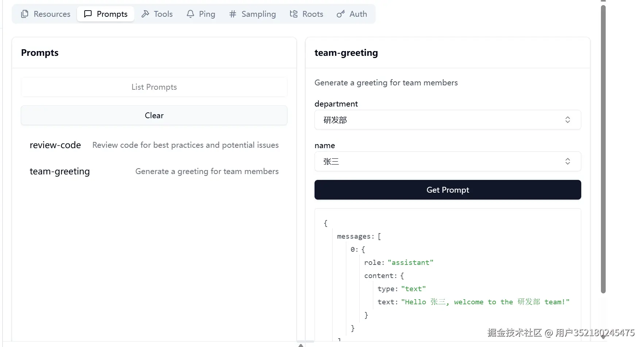Click the List Prompts button

coord(154,87)
